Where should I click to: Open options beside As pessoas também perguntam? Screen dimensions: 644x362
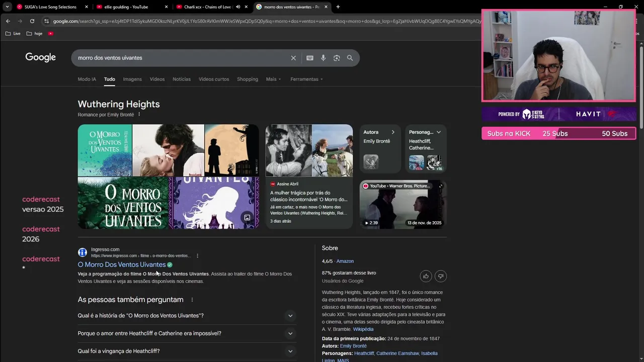click(192, 300)
